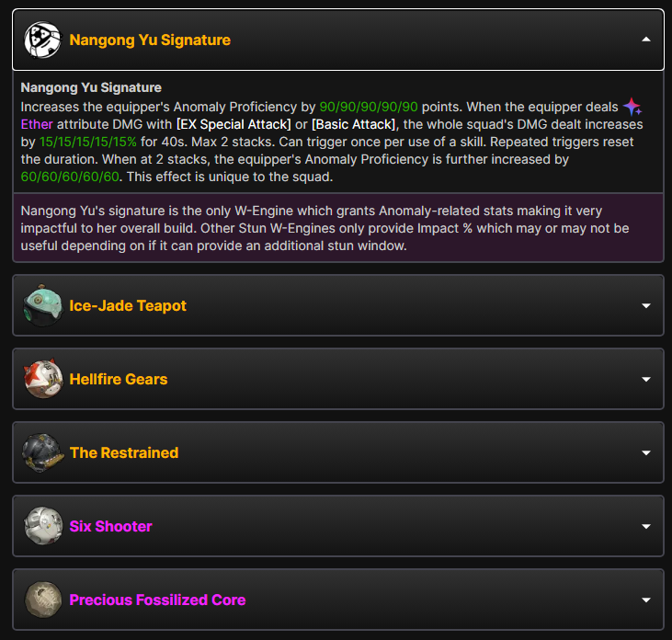
Task: Click the Ice-Jade Teapot engine icon
Action: (42, 305)
